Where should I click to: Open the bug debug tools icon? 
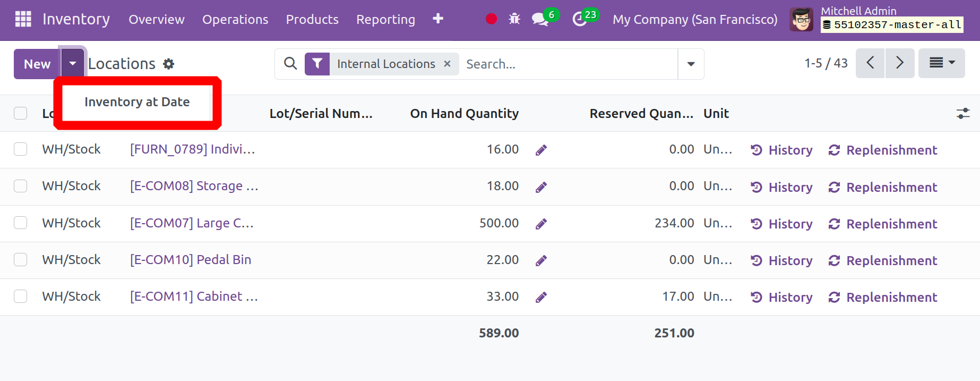(x=514, y=19)
